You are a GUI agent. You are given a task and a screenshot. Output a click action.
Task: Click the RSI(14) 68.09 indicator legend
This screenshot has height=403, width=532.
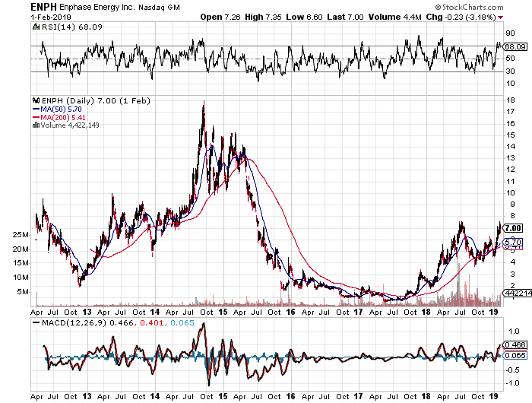(72, 27)
